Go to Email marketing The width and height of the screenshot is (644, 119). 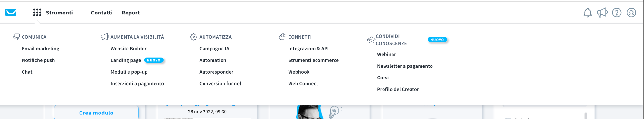point(41,49)
